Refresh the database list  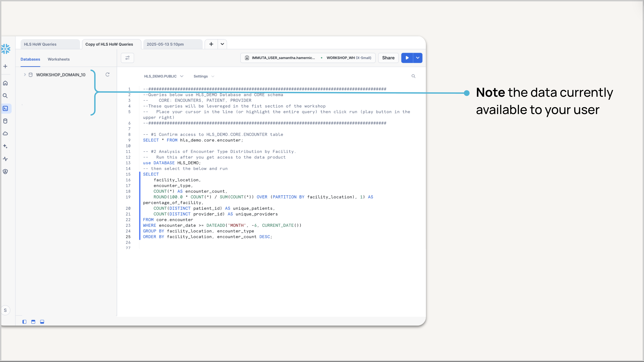click(x=108, y=75)
